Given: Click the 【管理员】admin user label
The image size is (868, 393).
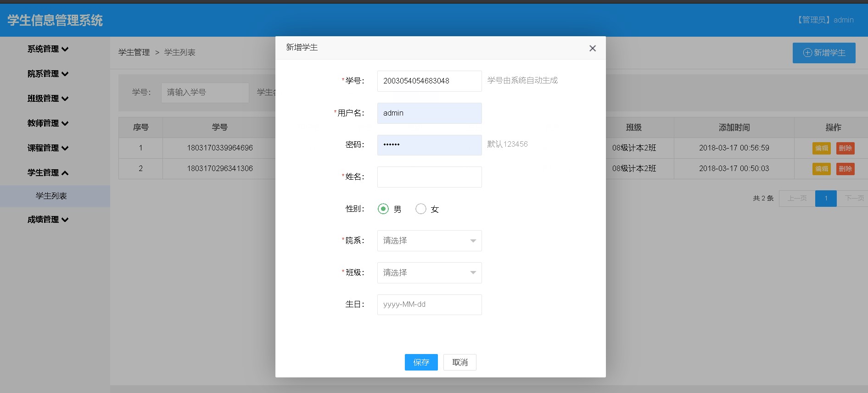Looking at the screenshot, I should pyautogui.click(x=824, y=20).
